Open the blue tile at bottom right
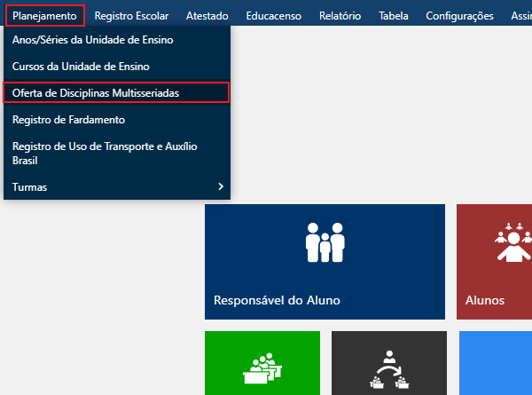Viewport: 532px width, 395px height. (x=497, y=364)
